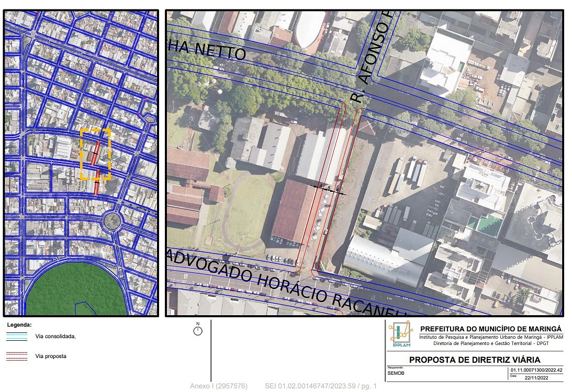Click the red Via proposta legend line symbol
Image resolution: width=572 pixels, height=392 pixels.
pyautogui.click(x=17, y=356)
